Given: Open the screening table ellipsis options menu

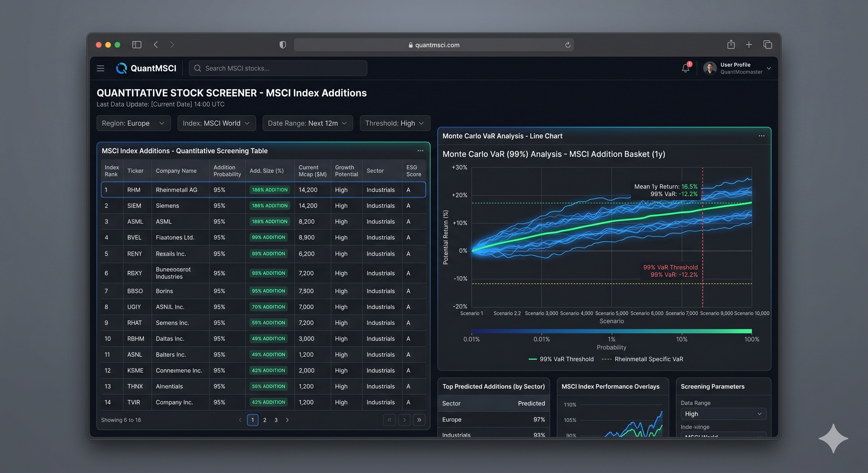Looking at the screenshot, I should tap(420, 151).
